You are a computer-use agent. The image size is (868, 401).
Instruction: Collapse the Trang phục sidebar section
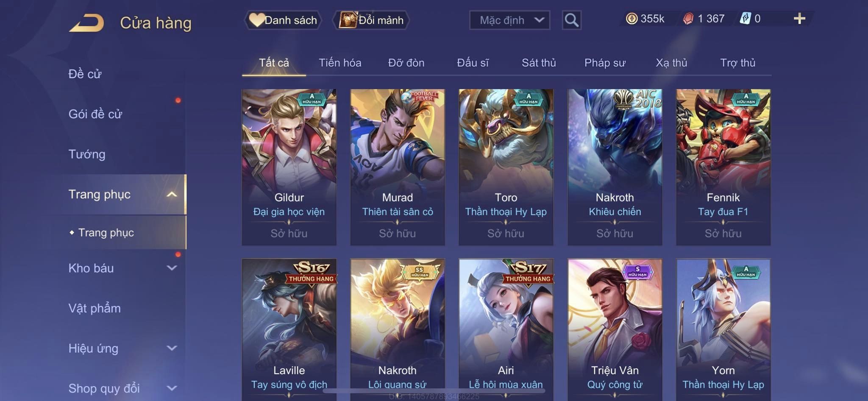pyautogui.click(x=172, y=195)
